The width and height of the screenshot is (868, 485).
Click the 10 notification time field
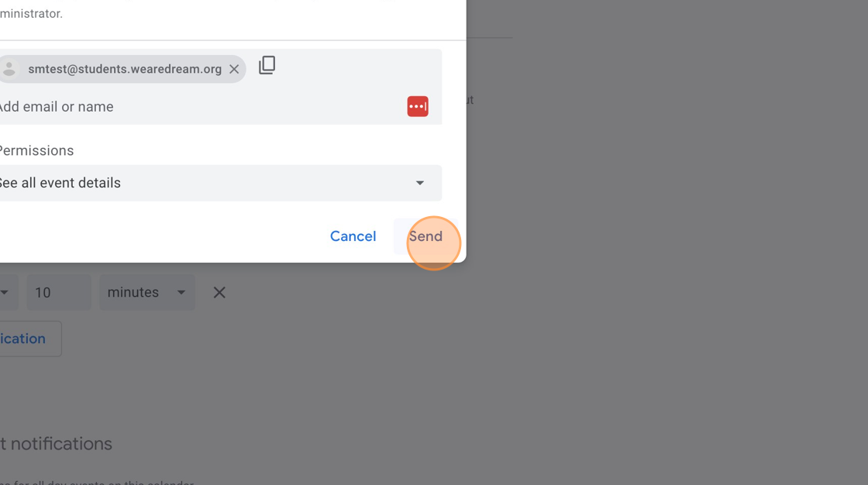pyautogui.click(x=59, y=292)
